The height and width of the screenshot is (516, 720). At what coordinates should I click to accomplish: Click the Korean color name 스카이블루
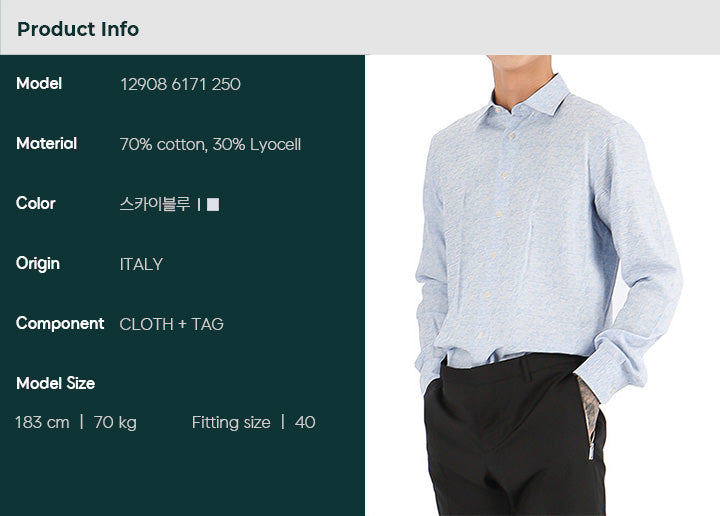[155, 204]
